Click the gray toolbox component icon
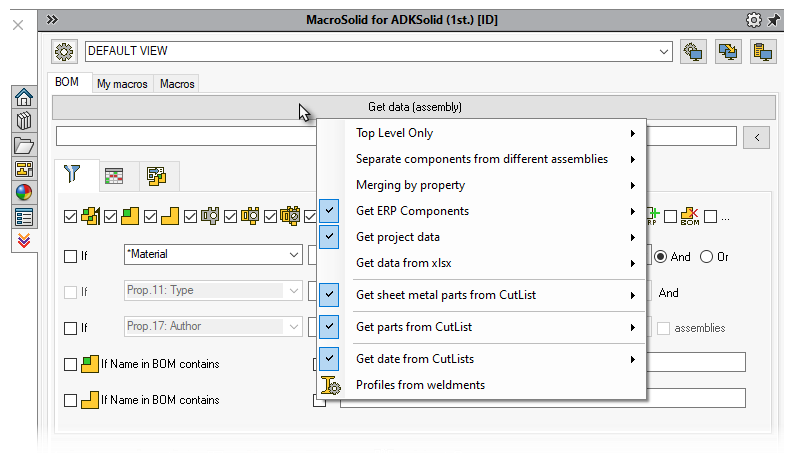Viewport: 794px width, 454px height. tap(210, 216)
